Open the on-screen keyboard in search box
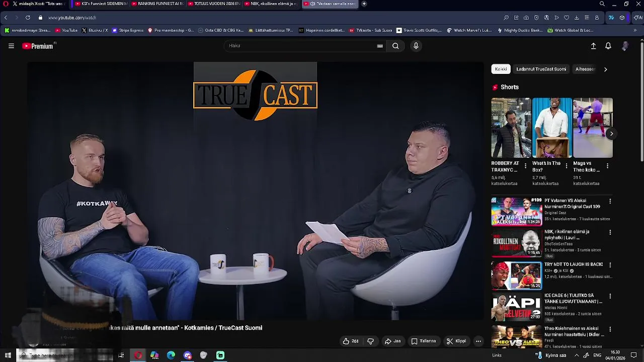 (x=380, y=46)
